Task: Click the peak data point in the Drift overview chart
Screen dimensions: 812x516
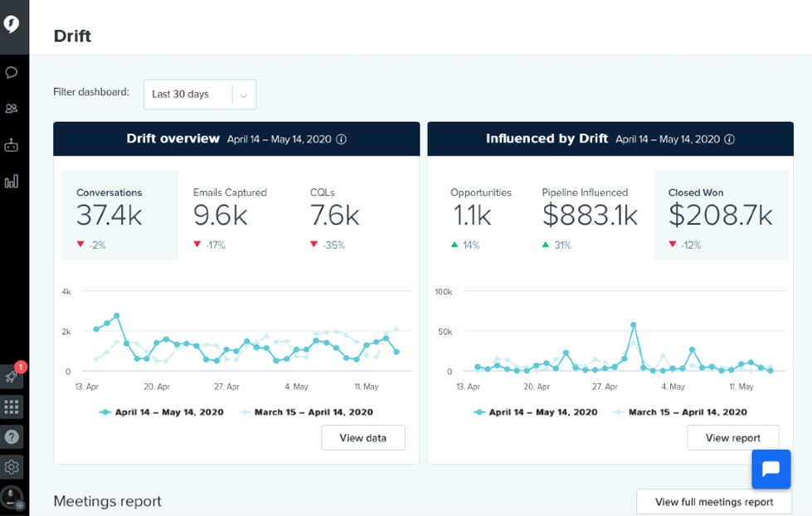Action: (x=116, y=315)
